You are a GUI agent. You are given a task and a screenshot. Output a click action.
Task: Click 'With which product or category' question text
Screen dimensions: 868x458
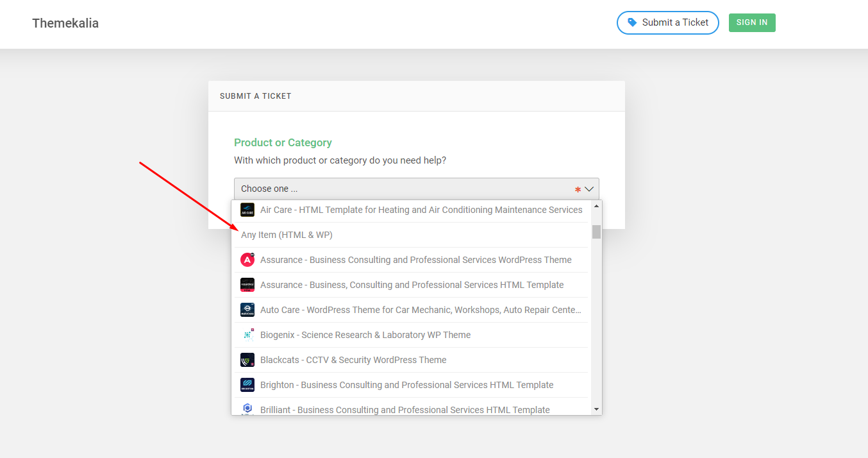click(x=340, y=160)
